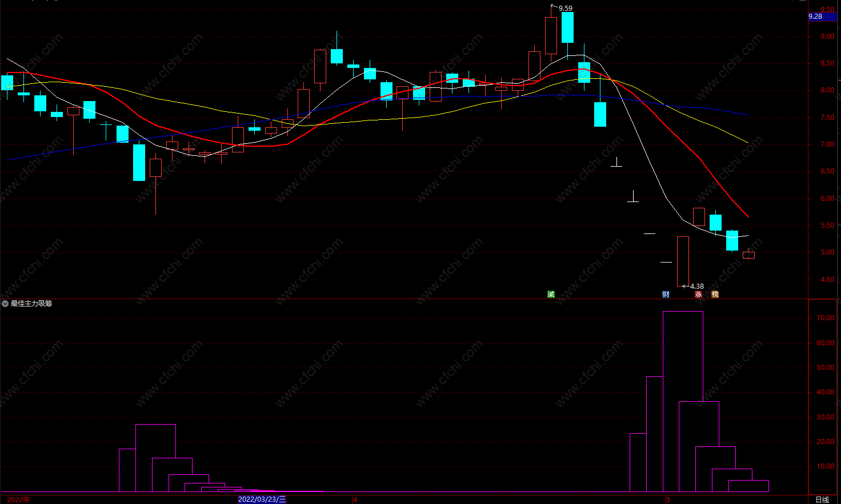Click the 70.00 indicator axis value
Image resolution: width=841 pixels, height=504 pixels.
tap(825, 318)
